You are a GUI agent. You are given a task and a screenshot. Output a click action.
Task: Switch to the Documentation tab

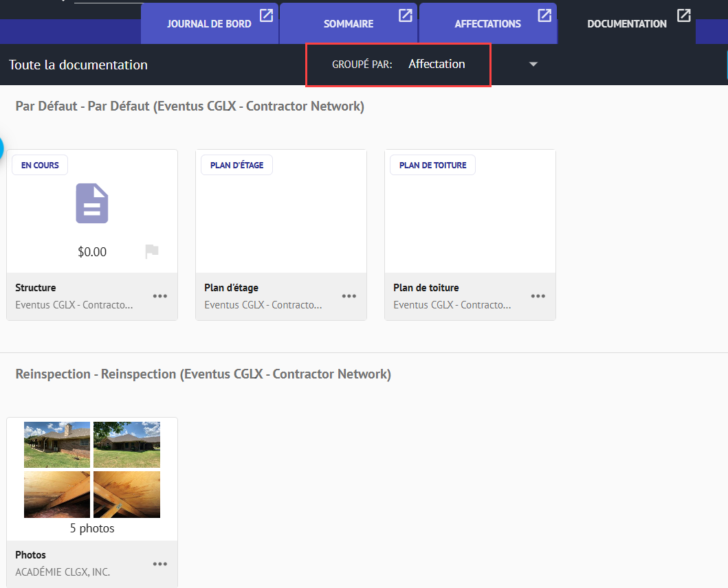coord(627,23)
